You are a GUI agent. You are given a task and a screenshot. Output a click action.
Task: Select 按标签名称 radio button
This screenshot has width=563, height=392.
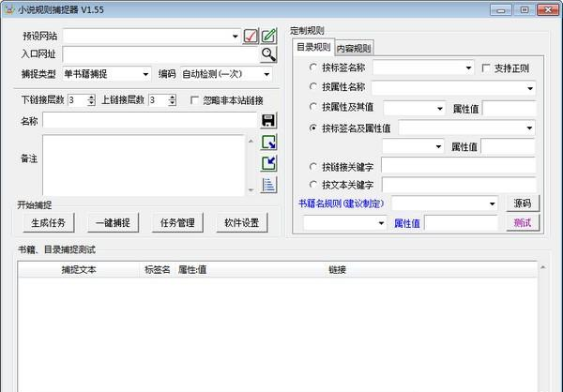point(313,68)
